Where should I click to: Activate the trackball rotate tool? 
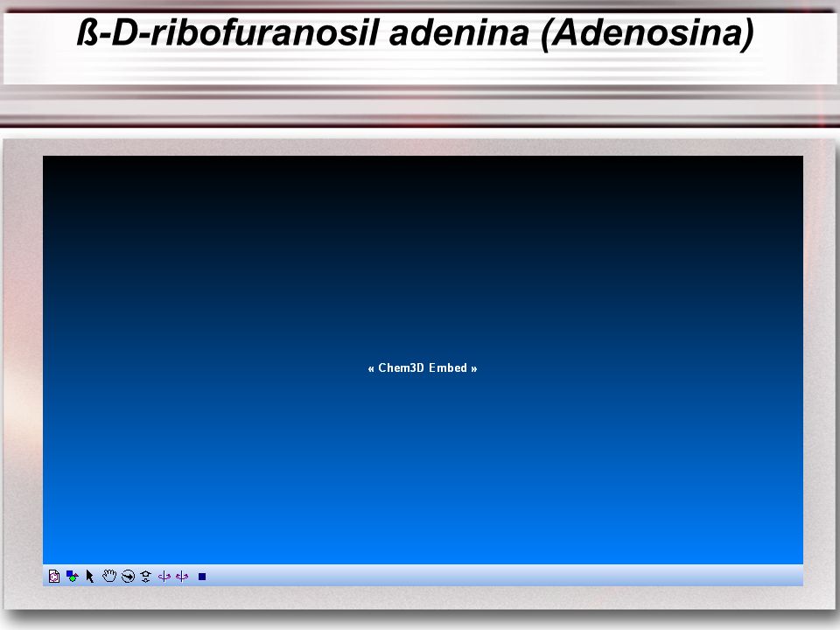click(128, 577)
